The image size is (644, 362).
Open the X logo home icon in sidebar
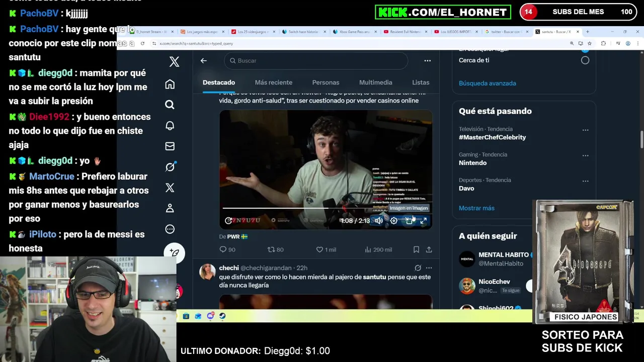pos(174,62)
